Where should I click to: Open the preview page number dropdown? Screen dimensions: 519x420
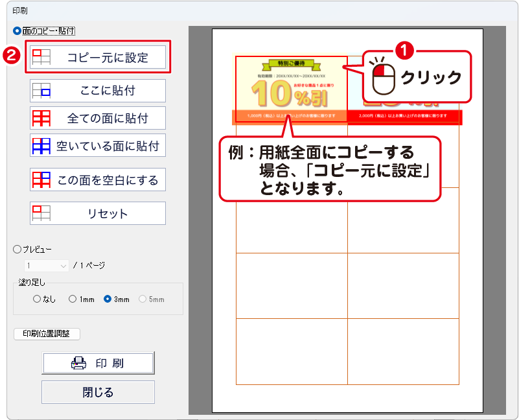point(47,265)
